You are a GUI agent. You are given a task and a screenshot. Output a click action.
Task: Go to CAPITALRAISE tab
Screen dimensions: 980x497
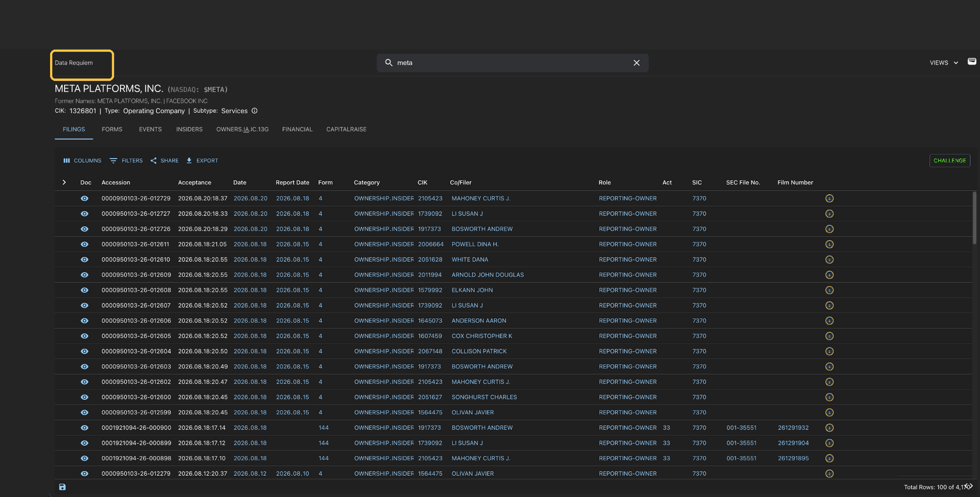pyautogui.click(x=346, y=129)
